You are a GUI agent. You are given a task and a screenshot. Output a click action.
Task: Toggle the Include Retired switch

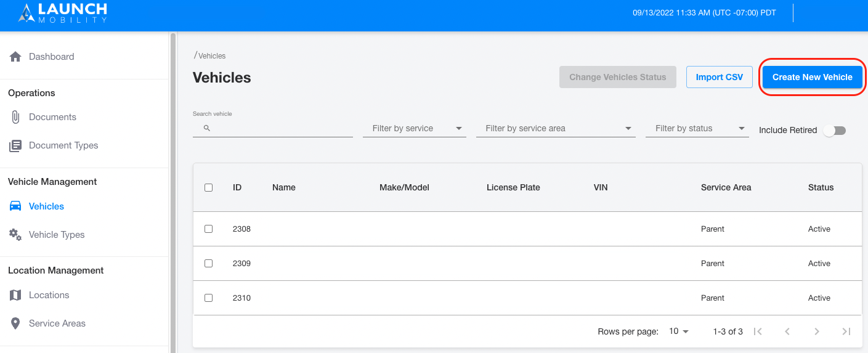(x=835, y=131)
